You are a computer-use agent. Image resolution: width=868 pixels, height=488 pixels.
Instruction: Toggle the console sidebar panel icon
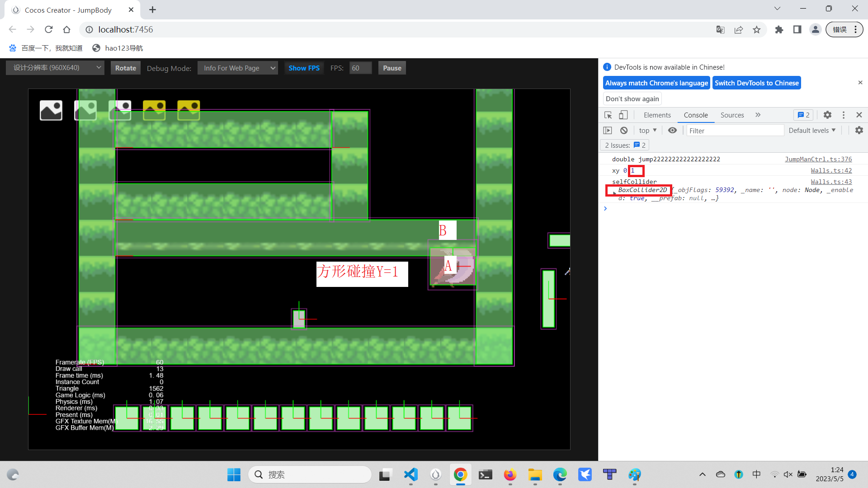pos(608,131)
